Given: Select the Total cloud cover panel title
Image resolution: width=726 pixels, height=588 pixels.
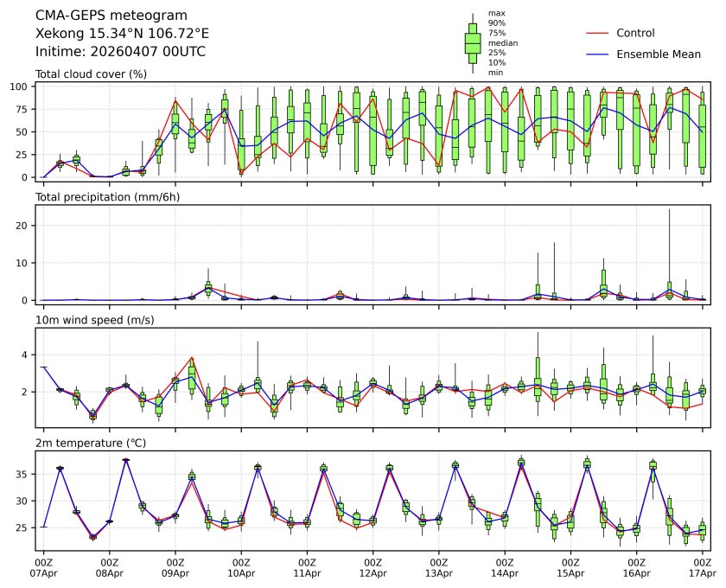Looking at the screenshot, I should coord(91,74).
